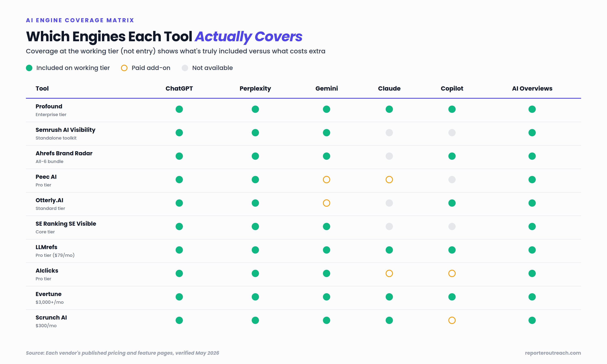Click Otterly.AI's orange Gemini ring
The height and width of the screenshot is (364, 607).
click(x=327, y=203)
